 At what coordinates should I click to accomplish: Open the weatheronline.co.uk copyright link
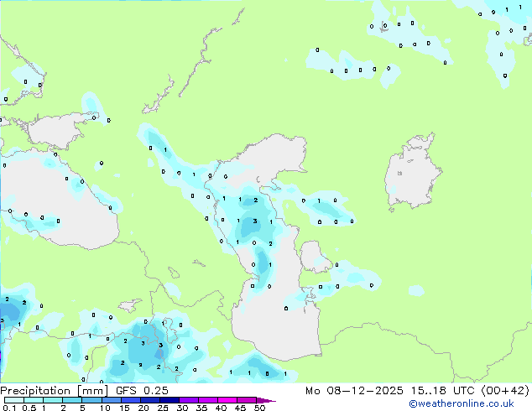tap(462, 403)
